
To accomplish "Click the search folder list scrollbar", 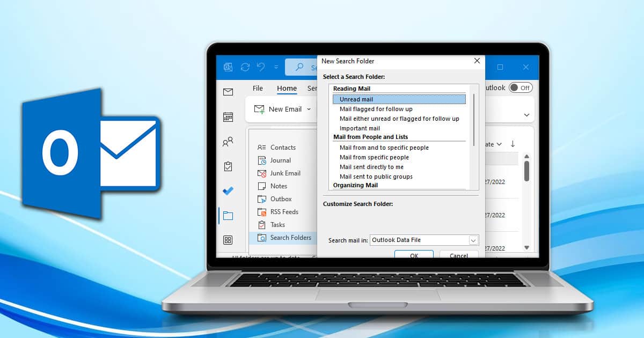I will [x=474, y=121].
